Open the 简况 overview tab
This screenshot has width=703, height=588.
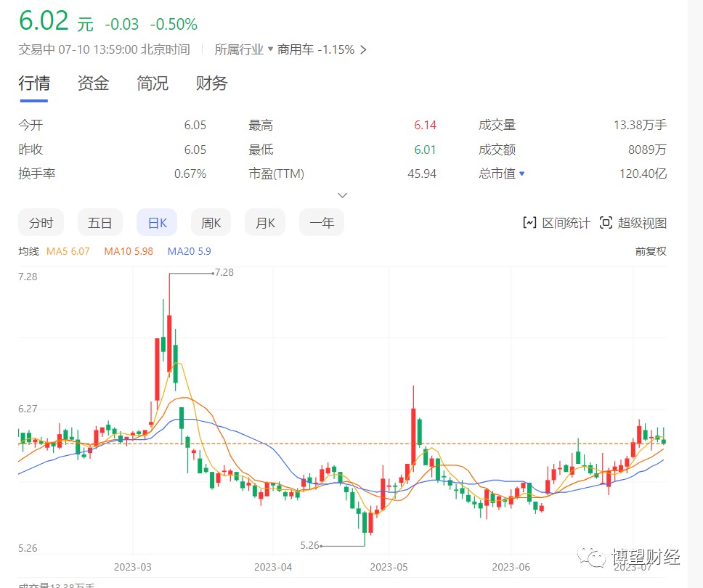[x=152, y=83]
